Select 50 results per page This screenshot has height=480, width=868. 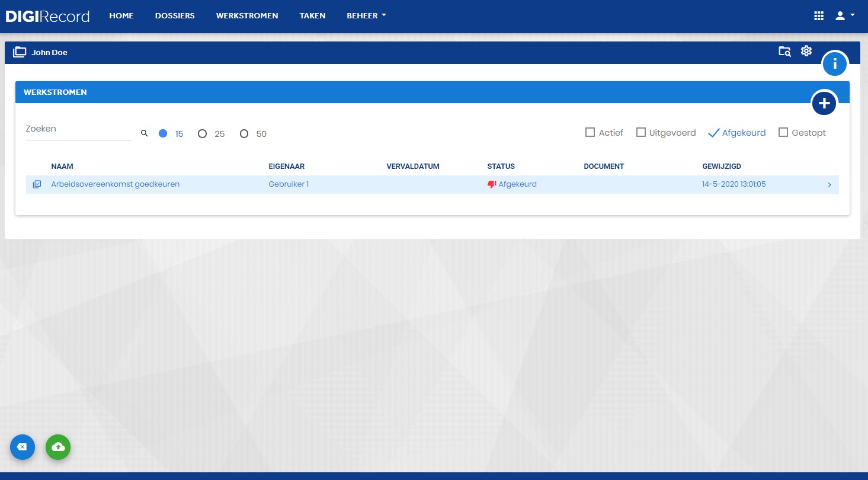[244, 134]
